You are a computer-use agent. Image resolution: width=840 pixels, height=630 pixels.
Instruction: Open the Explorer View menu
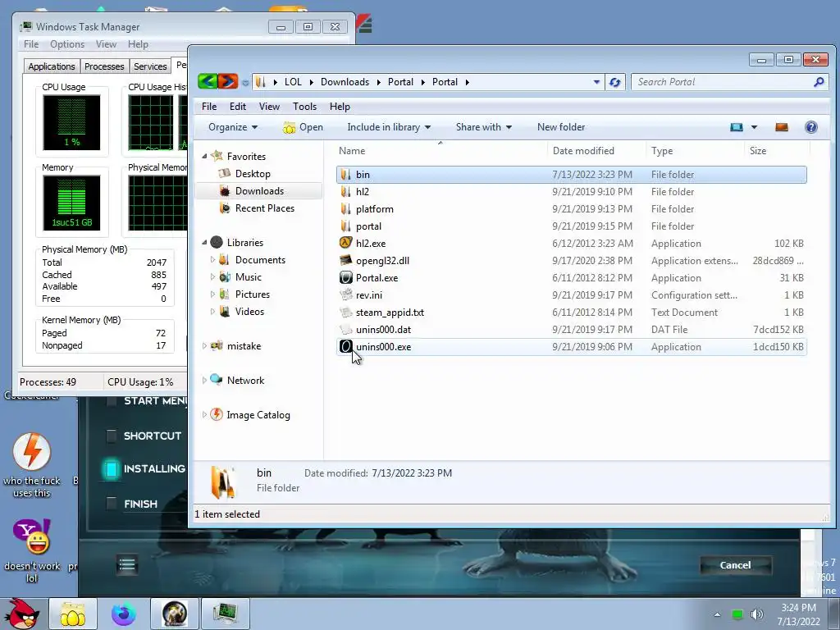pos(269,106)
